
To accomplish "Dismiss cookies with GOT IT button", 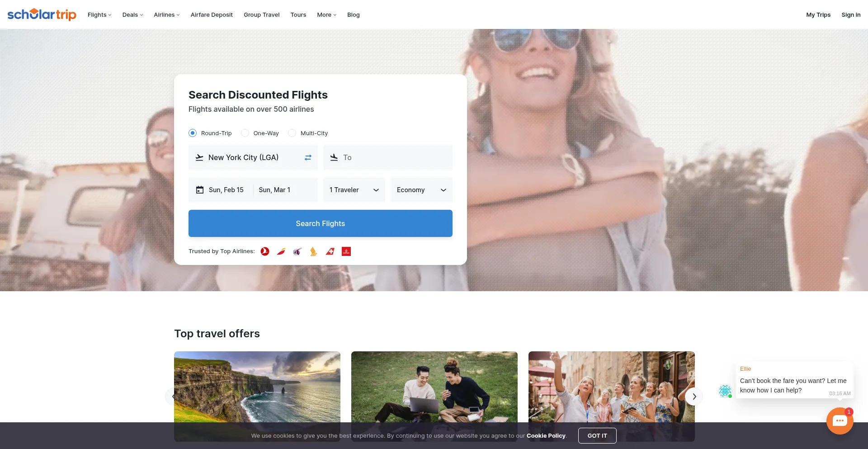I will [597, 435].
